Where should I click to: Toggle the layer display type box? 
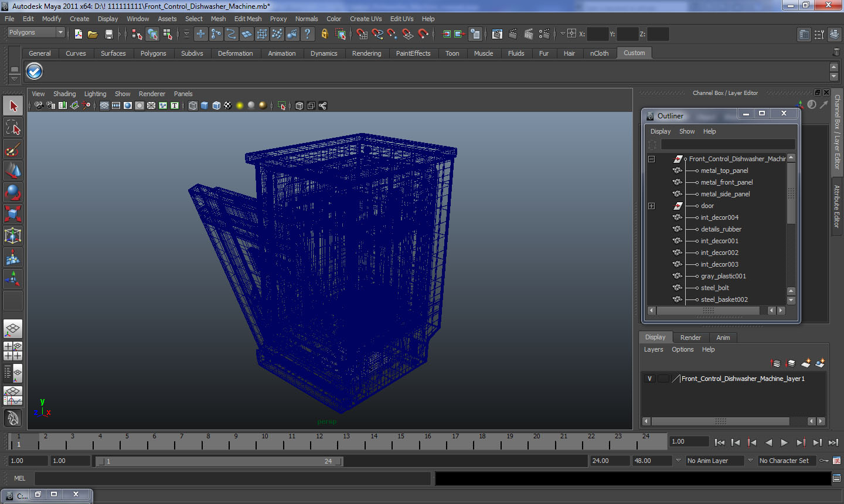663,379
